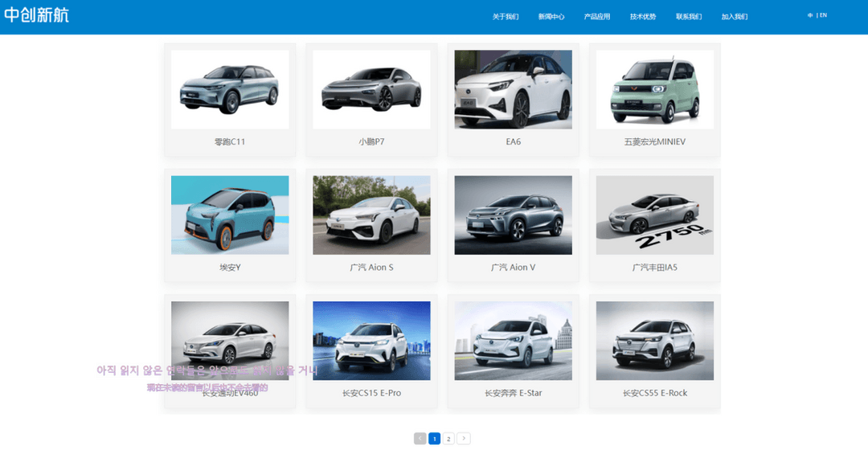The image size is (868, 450).
Task: Click the EA6 caption
Action: pos(513,141)
